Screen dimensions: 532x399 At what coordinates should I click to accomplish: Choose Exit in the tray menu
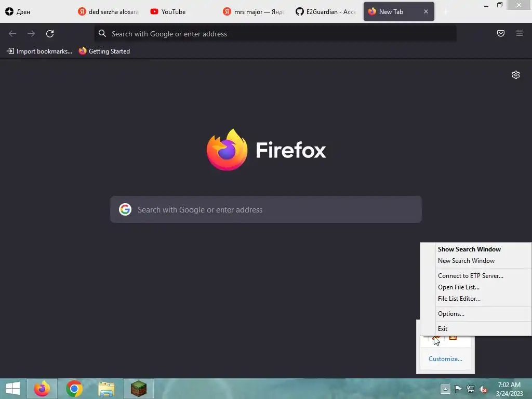point(476,328)
